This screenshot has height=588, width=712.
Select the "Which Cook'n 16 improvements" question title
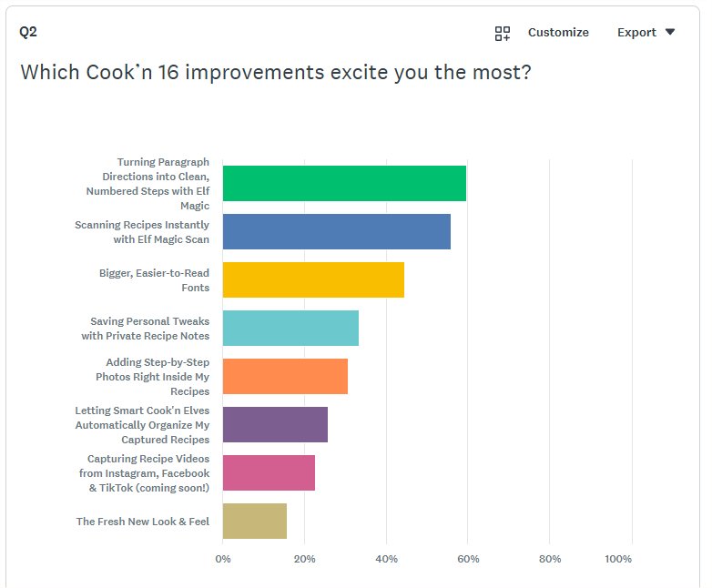[x=276, y=72]
